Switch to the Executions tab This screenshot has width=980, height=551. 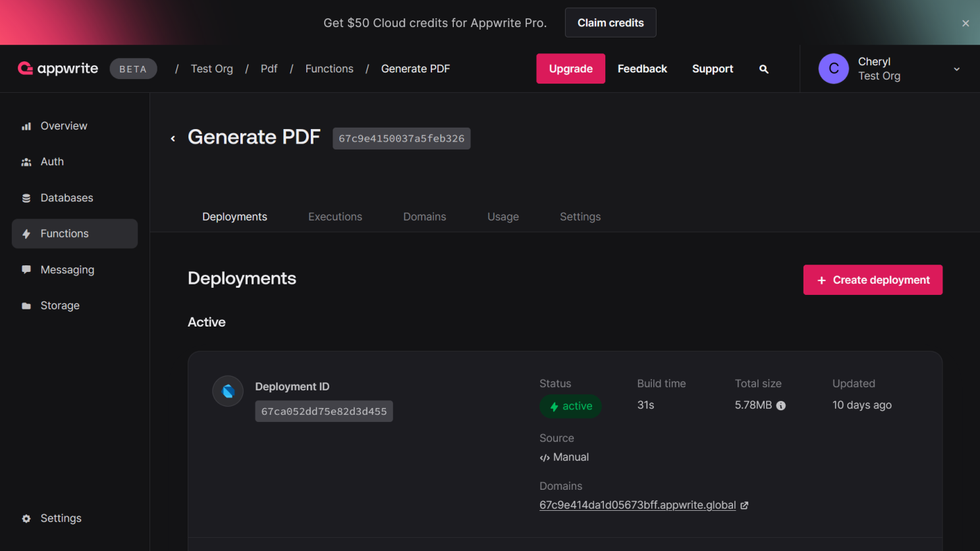pyautogui.click(x=335, y=217)
